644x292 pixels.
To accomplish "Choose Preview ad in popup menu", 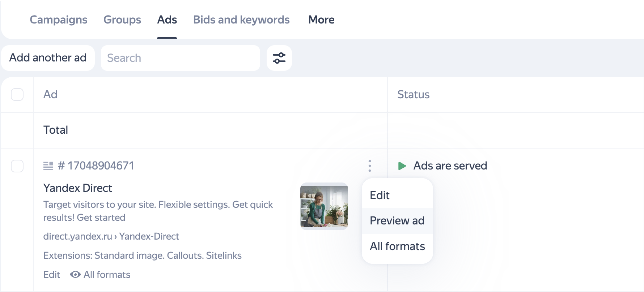I will point(397,221).
